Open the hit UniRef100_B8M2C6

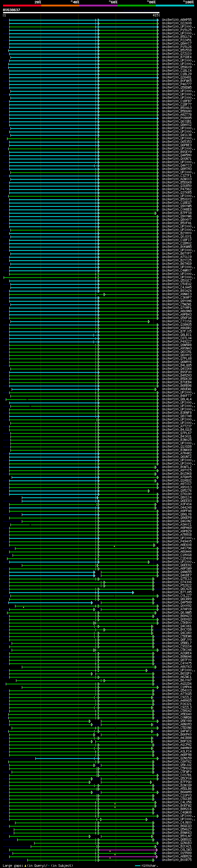coord(177,809)
